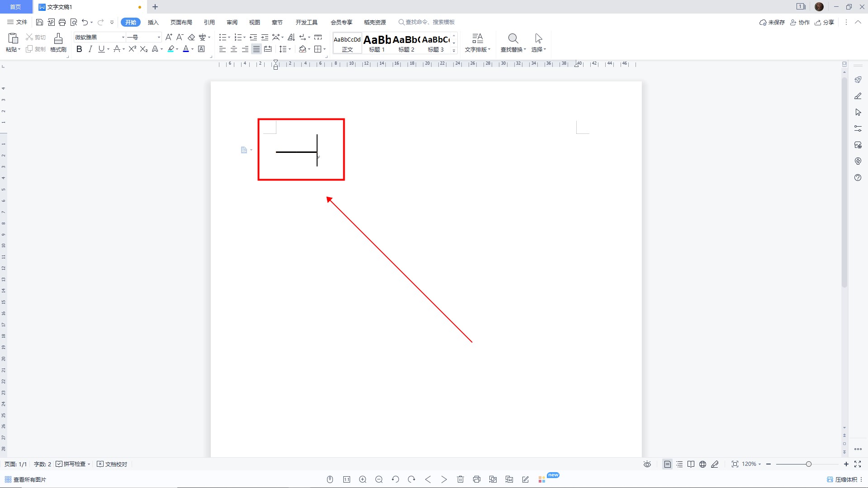Toggle Bold formatting
The image size is (868, 488).
click(79, 49)
